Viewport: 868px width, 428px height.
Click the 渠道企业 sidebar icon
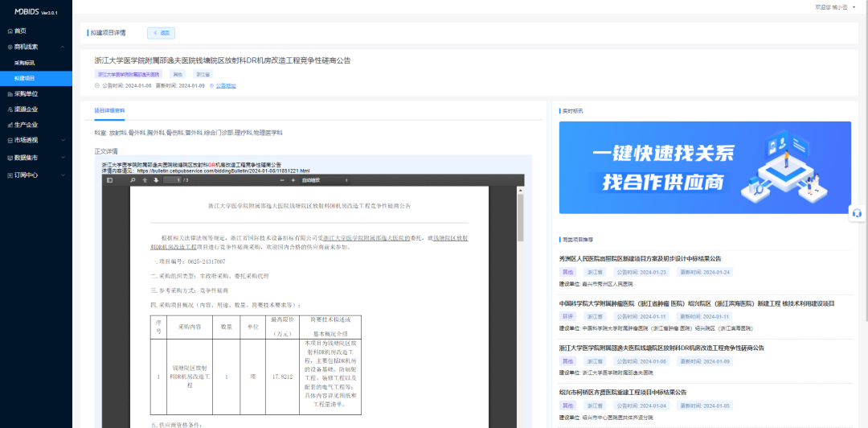tap(10, 109)
